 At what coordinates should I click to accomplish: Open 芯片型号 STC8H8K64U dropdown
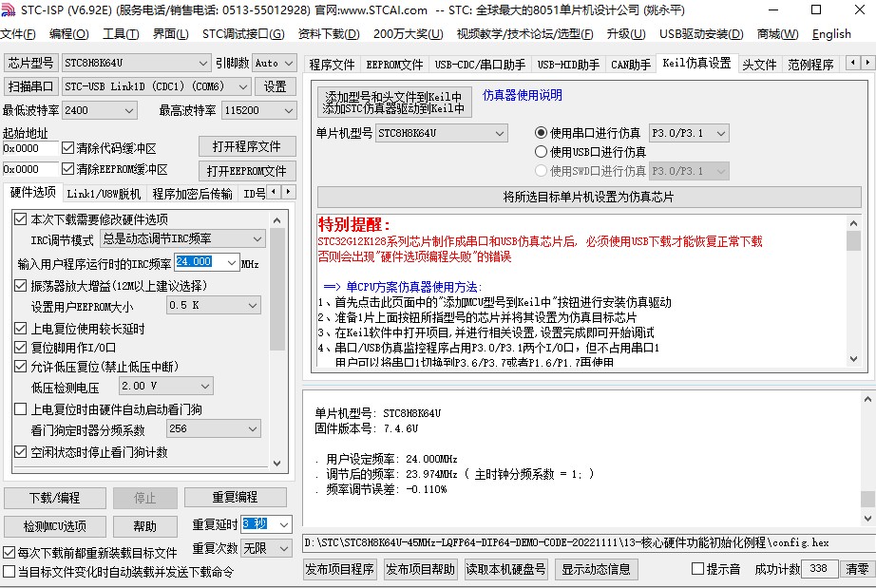pos(136,63)
